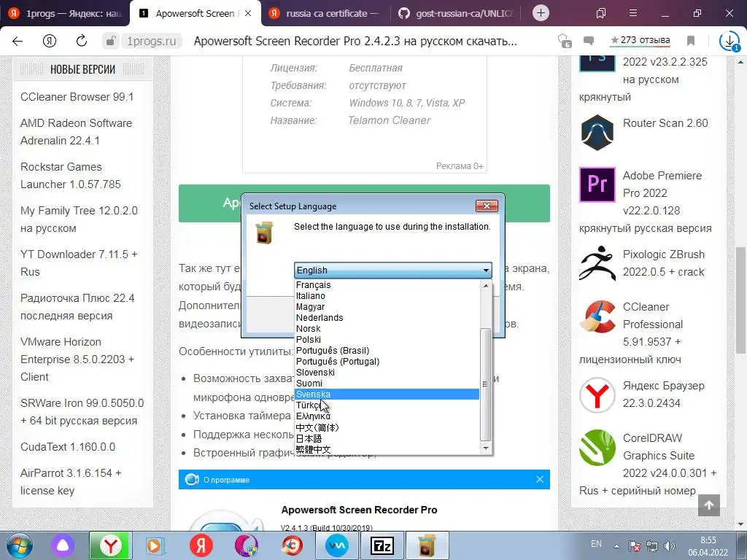Image resolution: width=747 pixels, height=560 pixels.
Task: Pick Slovenski from the list
Action: coord(387,373)
